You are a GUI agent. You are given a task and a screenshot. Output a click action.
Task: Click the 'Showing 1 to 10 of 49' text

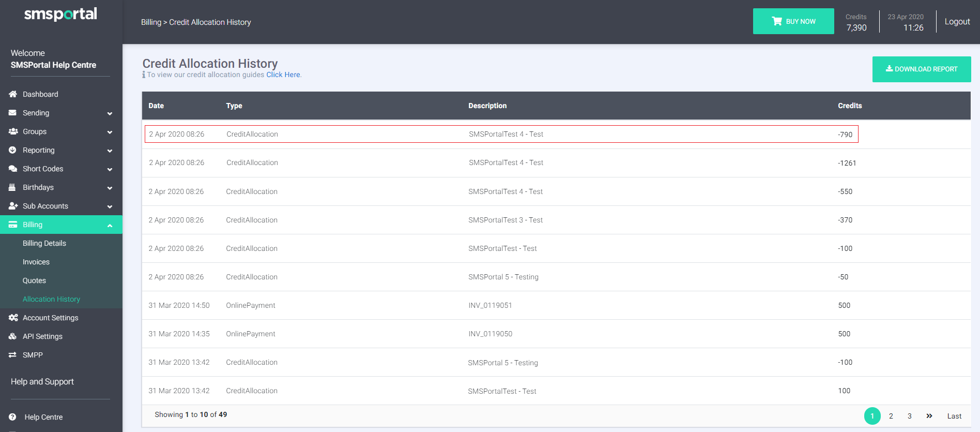click(191, 414)
